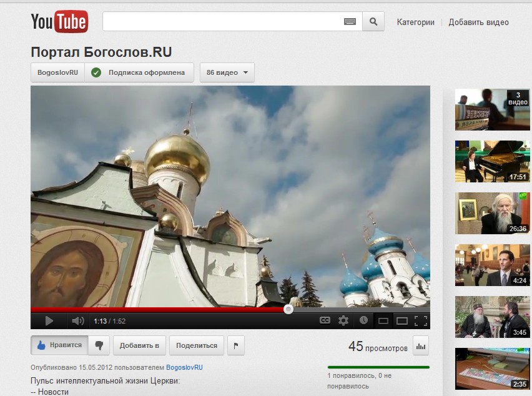
Task: Dislike the video with thumbs down
Action: 99,345
